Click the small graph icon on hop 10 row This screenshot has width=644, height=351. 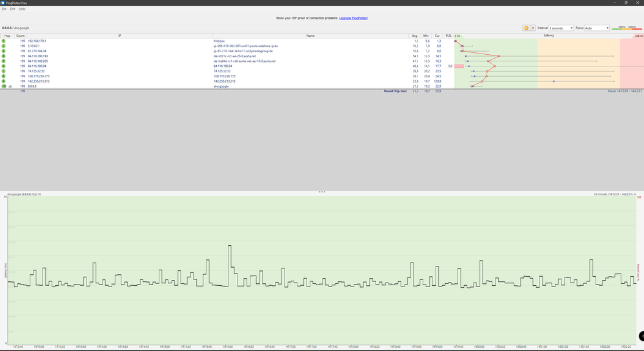pyautogui.click(x=10, y=86)
